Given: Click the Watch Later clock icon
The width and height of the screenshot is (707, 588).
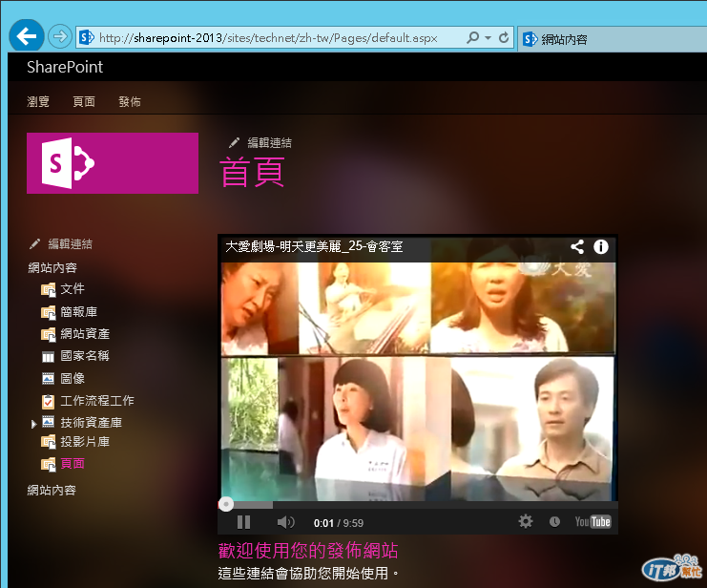Looking at the screenshot, I should pyautogui.click(x=554, y=522).
